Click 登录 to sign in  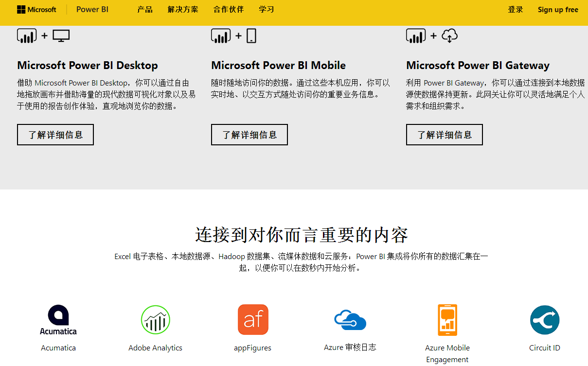click(516, 10)
